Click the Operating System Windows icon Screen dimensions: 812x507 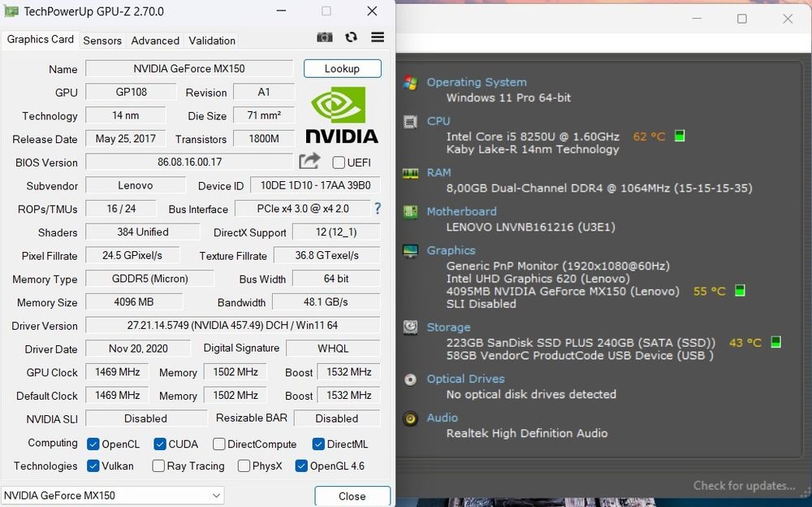coord(411,83)
